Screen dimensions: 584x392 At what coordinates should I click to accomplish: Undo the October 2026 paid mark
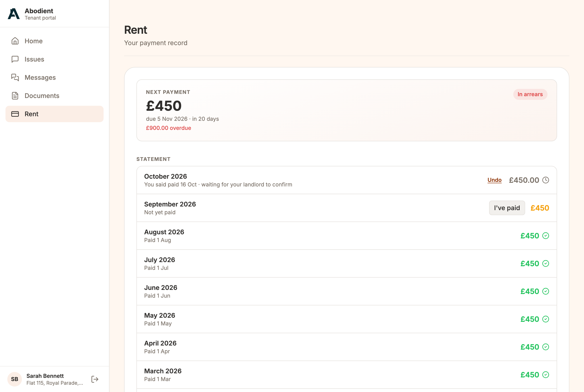pos(494,180)
